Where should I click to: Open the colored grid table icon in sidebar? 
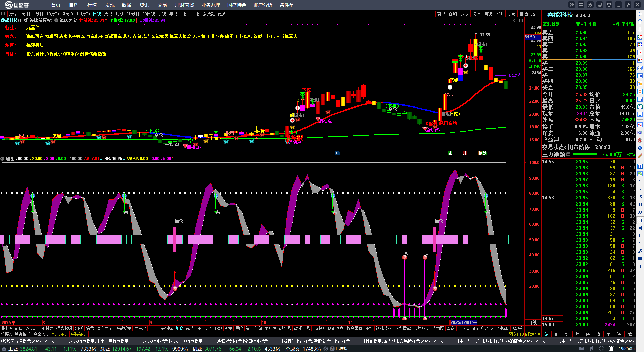(640, 45)
